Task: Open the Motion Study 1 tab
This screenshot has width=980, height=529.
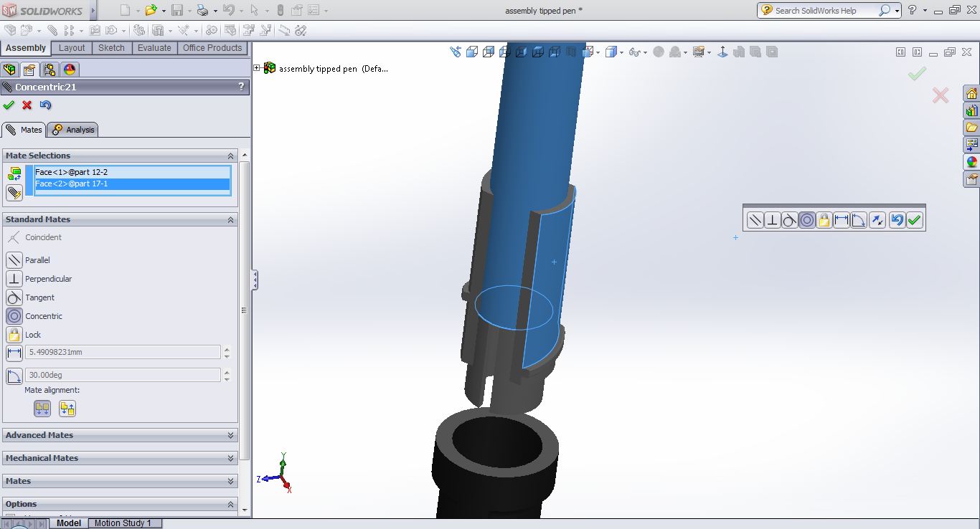Action: pyautogui.click(x=123, y=523)
